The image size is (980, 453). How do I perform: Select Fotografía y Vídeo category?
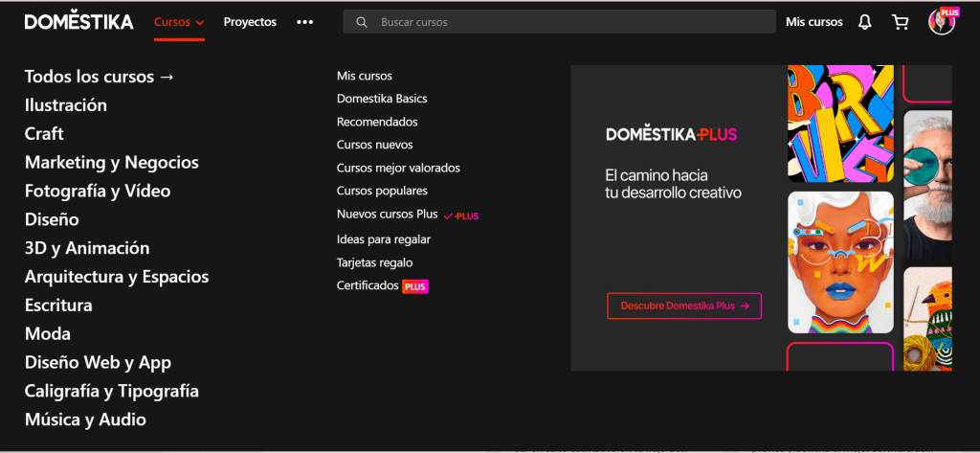click(x=98, y=192)
